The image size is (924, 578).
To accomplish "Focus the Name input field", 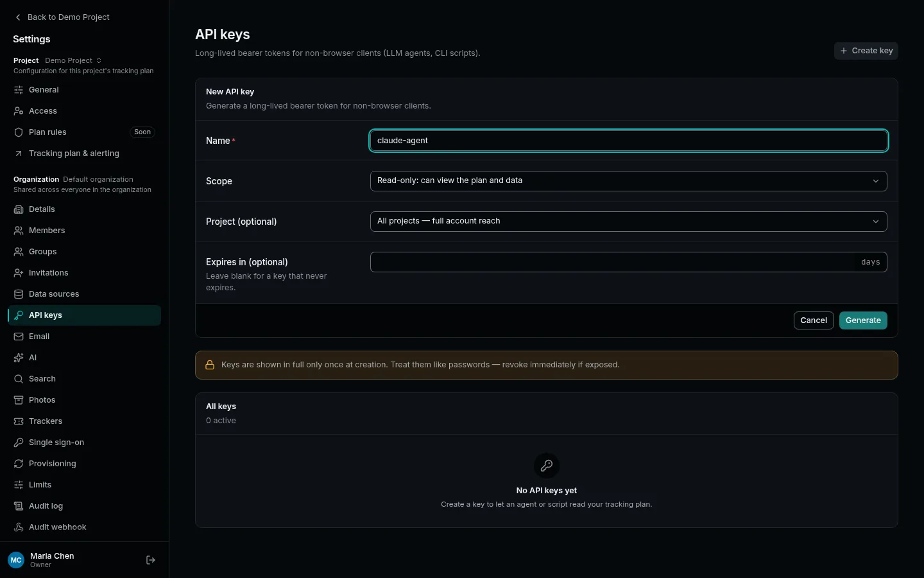I will click(x=629, y=141).
